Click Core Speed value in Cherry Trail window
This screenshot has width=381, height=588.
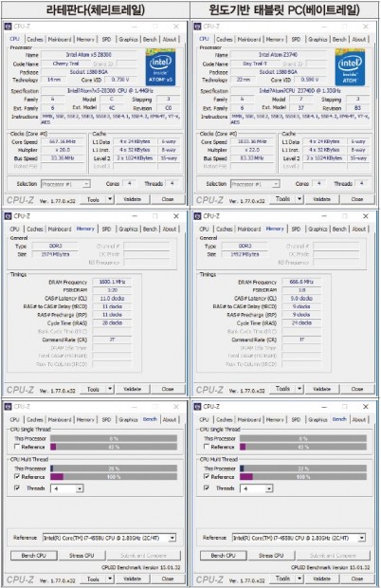coord(63,141)
